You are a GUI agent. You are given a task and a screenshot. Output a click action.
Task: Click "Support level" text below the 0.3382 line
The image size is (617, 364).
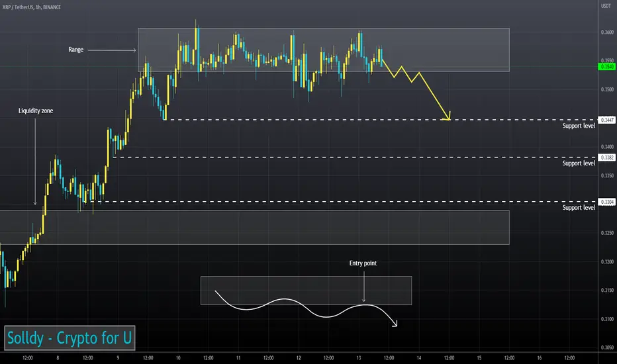coord(579,163)
